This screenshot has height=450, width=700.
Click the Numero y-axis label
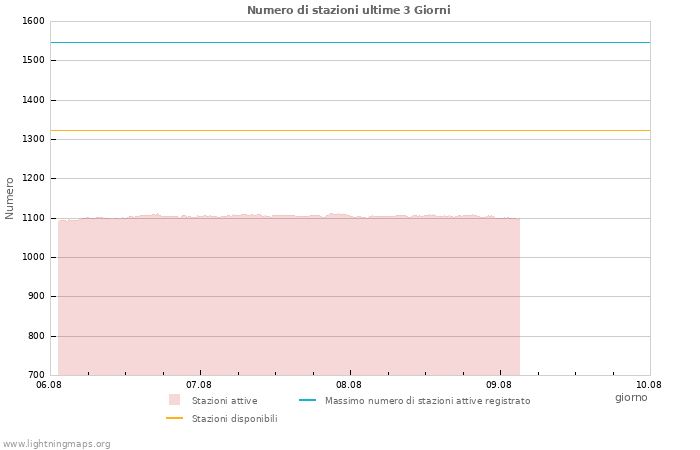10,198
